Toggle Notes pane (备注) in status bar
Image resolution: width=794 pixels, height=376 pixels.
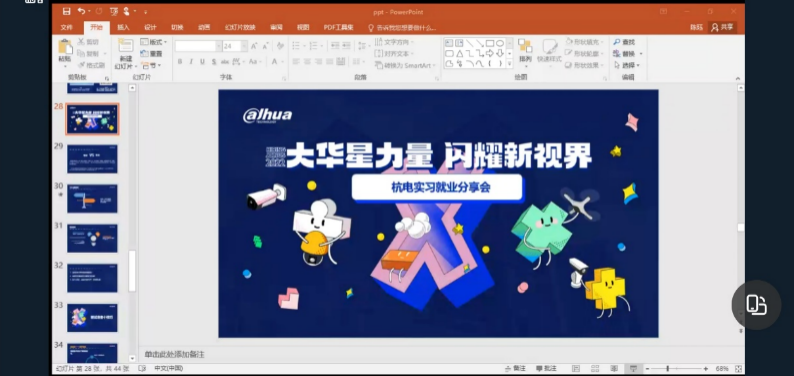click(515, 368)
